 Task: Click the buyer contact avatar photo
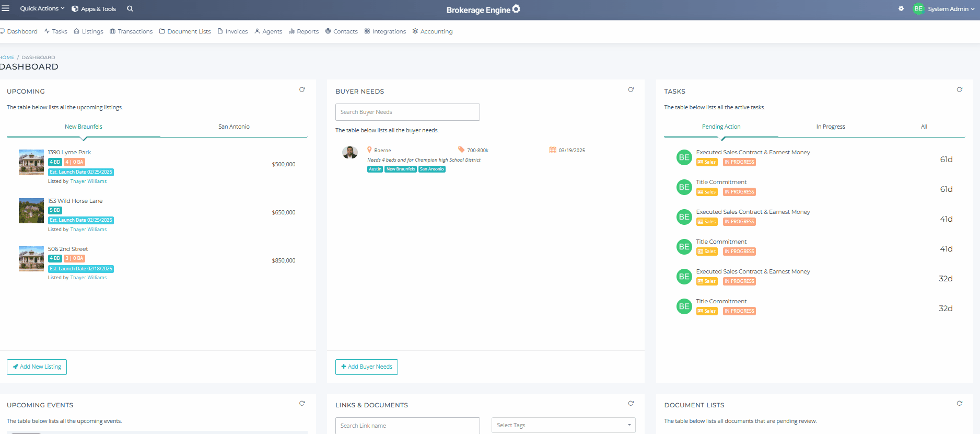350,152
